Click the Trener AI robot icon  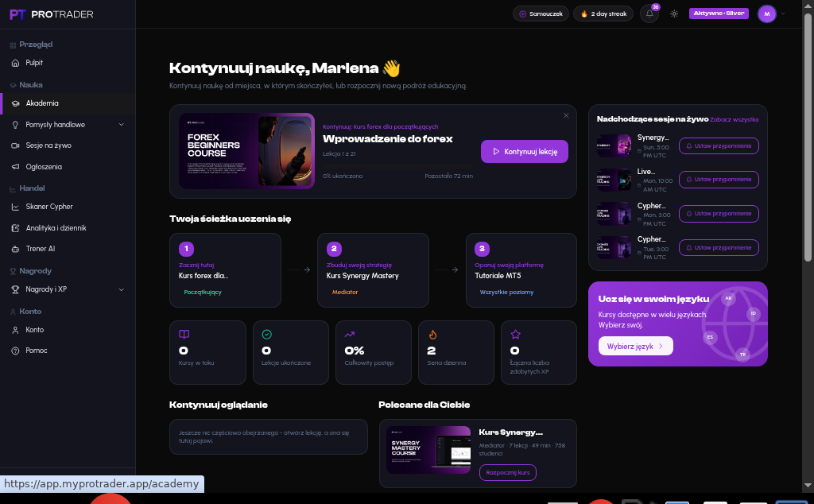pyautogui.click(x=16, y=249)
